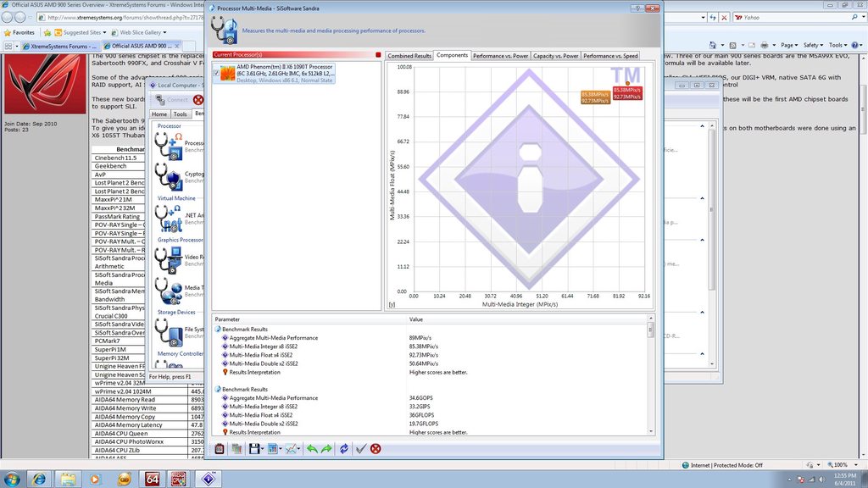Click the IE home page icon
Screen dimensions: 868x488
click(713, 46)
